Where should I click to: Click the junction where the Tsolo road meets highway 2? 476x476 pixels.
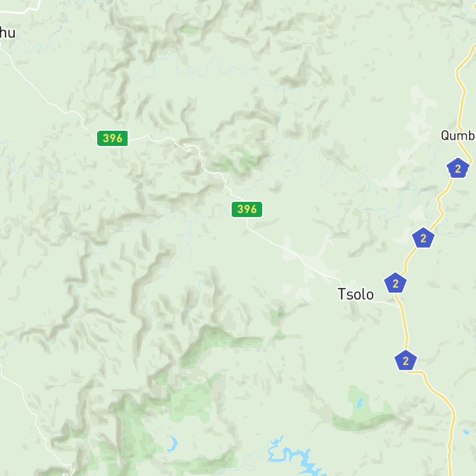[400, 307]
